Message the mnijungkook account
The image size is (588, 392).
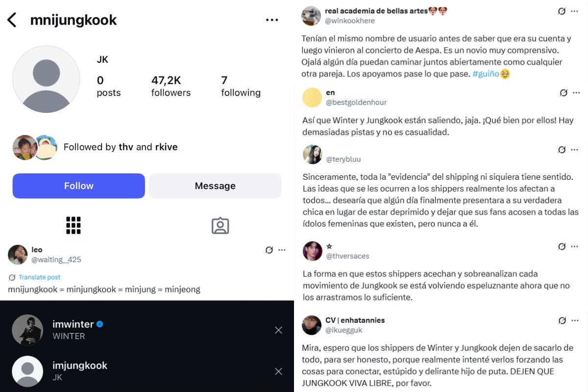tap(215, 186)
